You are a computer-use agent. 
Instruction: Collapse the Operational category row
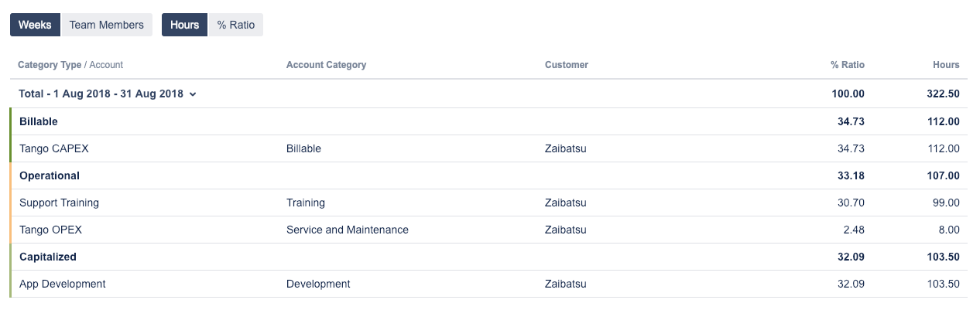50,175
